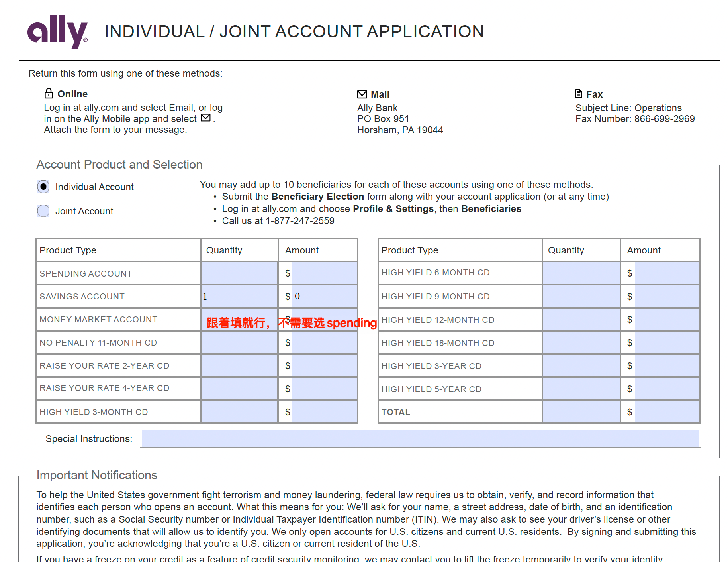The width and height of the screenshot is (728, 562).
Task: Click the Total amount field
Action: 666,412
